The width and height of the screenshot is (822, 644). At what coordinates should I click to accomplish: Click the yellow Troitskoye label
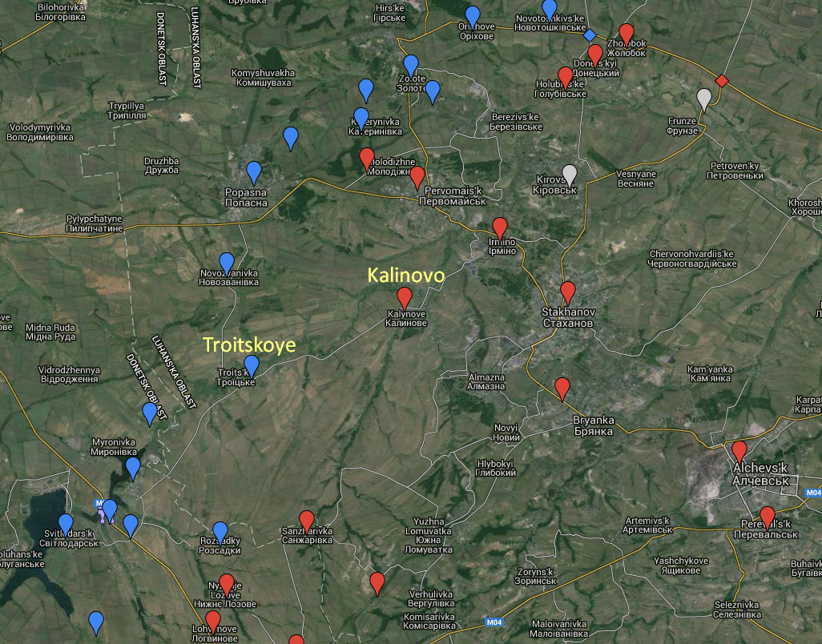[249, 345]
